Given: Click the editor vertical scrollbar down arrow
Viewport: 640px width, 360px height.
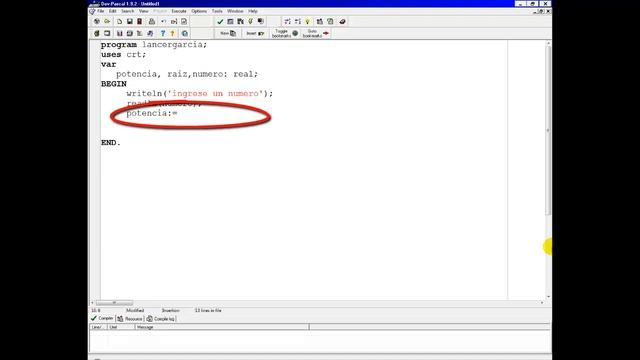Looking at the screenshot, I should pyautogui.click(x=548, y=297).
